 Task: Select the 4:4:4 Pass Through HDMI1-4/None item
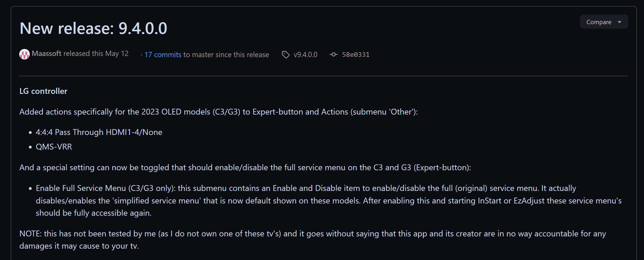pyautogui.click(x=99, y=132)
